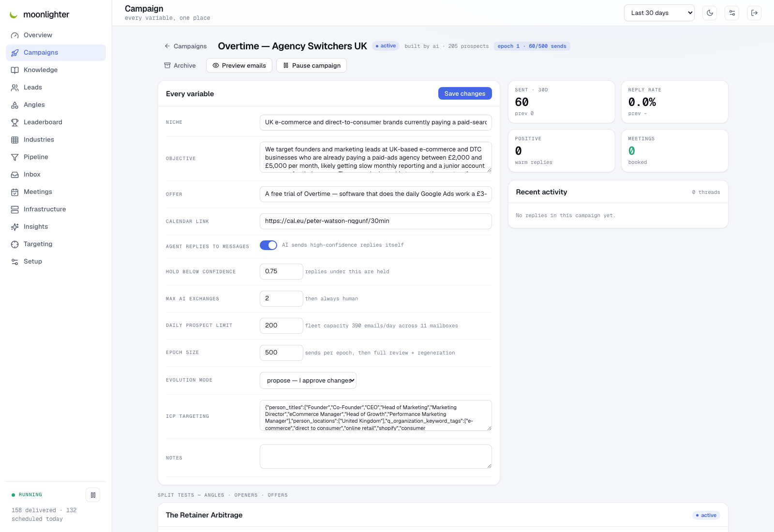Click the Infrastructure server icon

[x=15, y=209]
